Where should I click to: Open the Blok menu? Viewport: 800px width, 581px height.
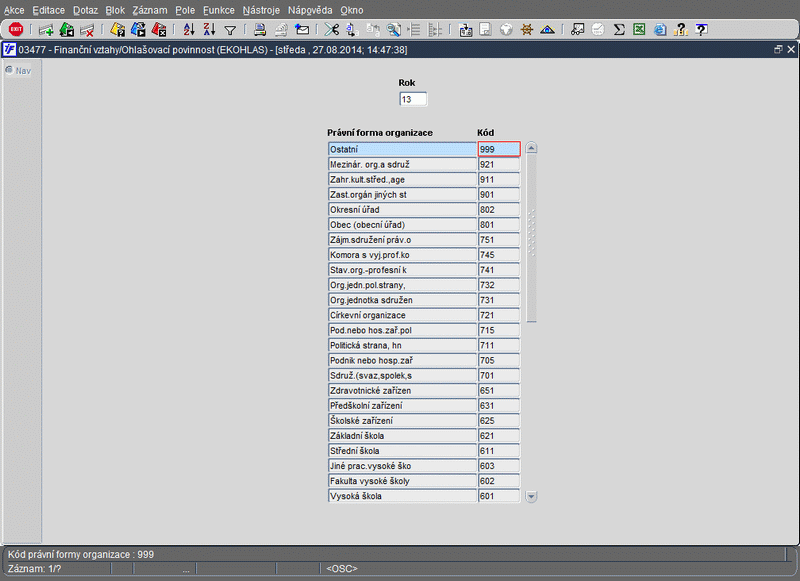115,10
